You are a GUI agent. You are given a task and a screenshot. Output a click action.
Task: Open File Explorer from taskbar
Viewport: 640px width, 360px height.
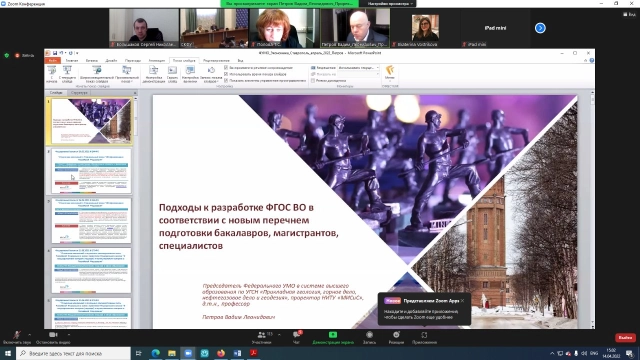(x=172, y=353)
